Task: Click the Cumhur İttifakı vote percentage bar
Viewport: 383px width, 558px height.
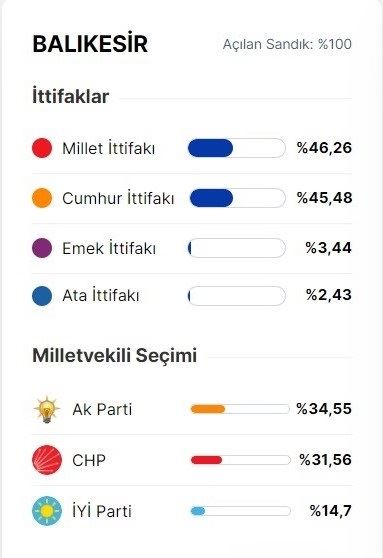Action: point(237,198)
